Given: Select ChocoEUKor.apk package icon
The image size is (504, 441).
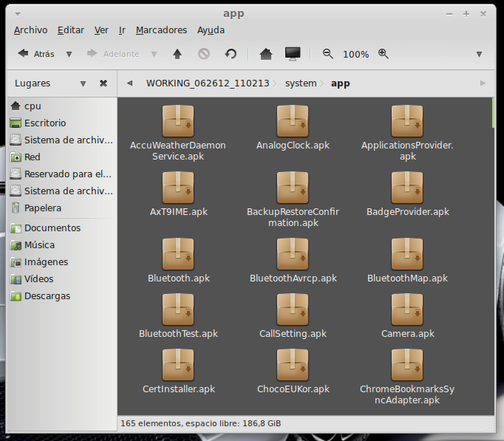Looking at the screenshot, I should [293, 365].
